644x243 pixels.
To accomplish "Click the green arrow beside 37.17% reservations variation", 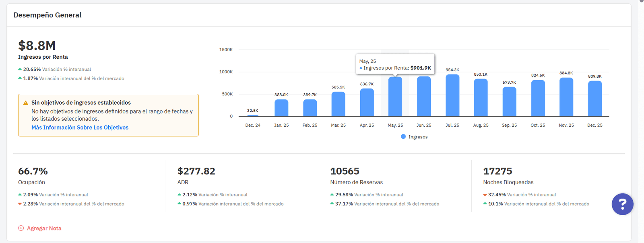I will (332, 204).
